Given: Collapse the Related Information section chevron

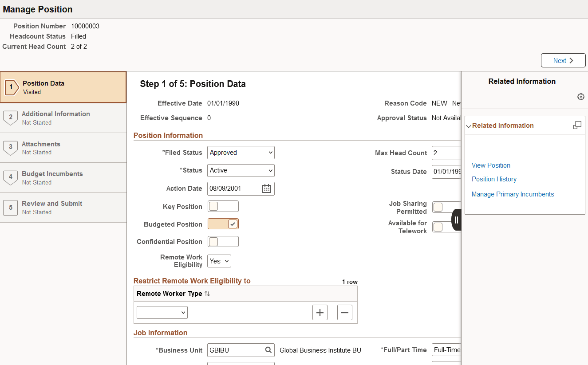Looking at the screenshot, I should pyautogui.click(x=469, y=126).
